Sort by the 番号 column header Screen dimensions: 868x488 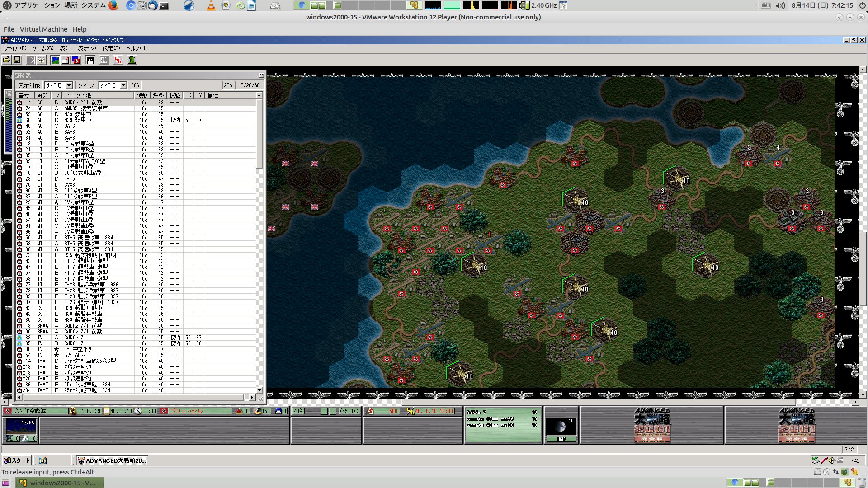[24, 95]
